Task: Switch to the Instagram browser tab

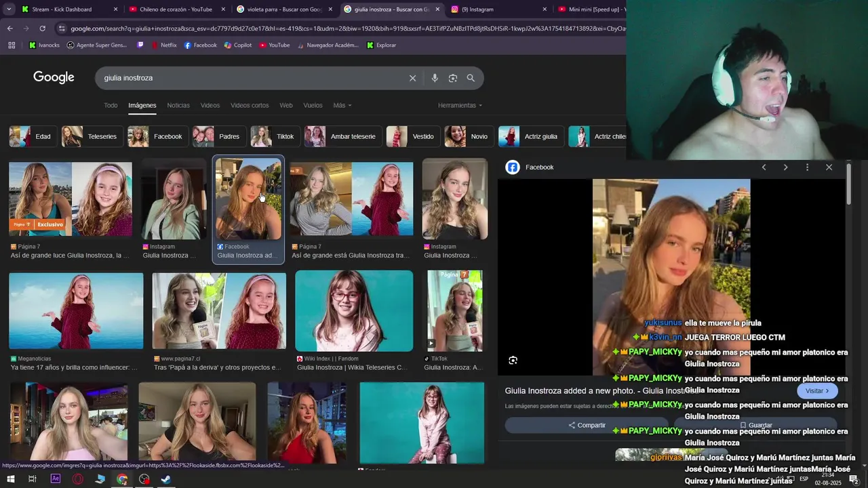Action: pos(498,9)
